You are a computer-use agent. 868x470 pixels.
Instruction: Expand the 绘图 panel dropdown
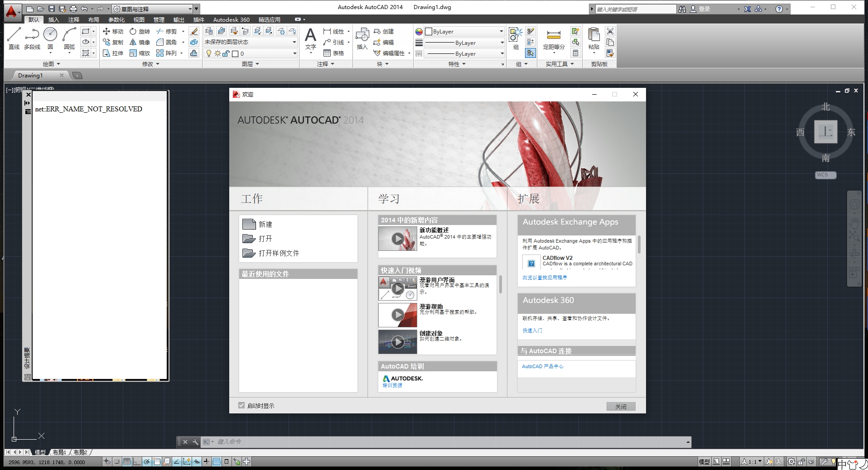[x=52, y=63]
